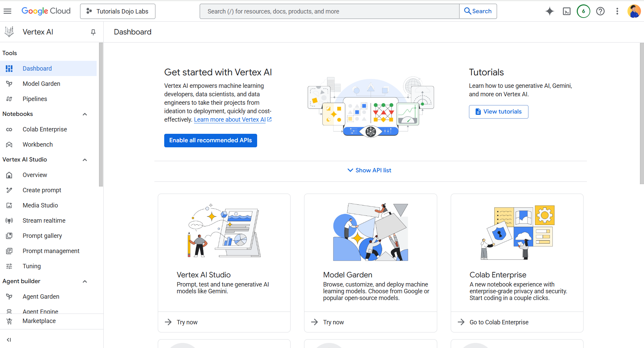Viewport: 644px width, 348px height.
Task: Open notifications badge showing 6
Action: click(584, 11)
